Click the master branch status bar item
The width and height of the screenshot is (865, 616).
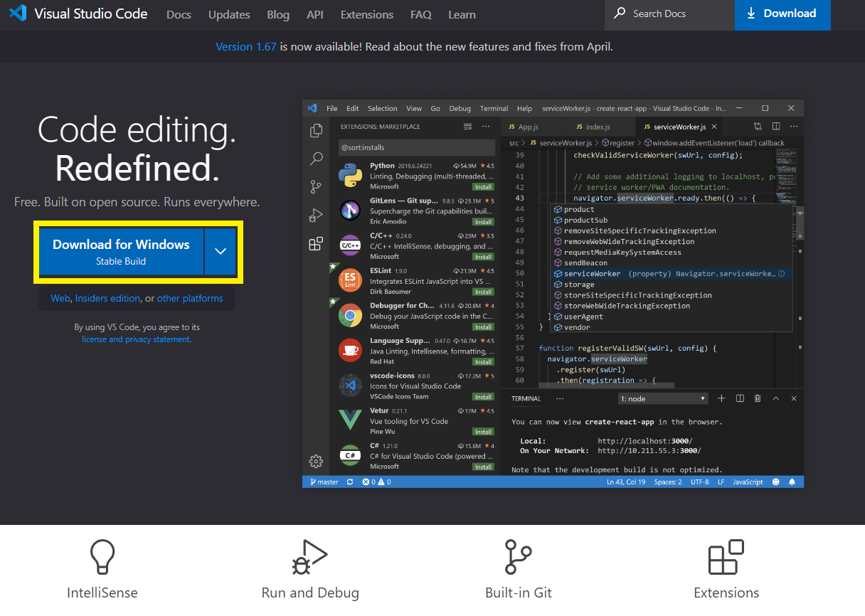click(323, 482)
